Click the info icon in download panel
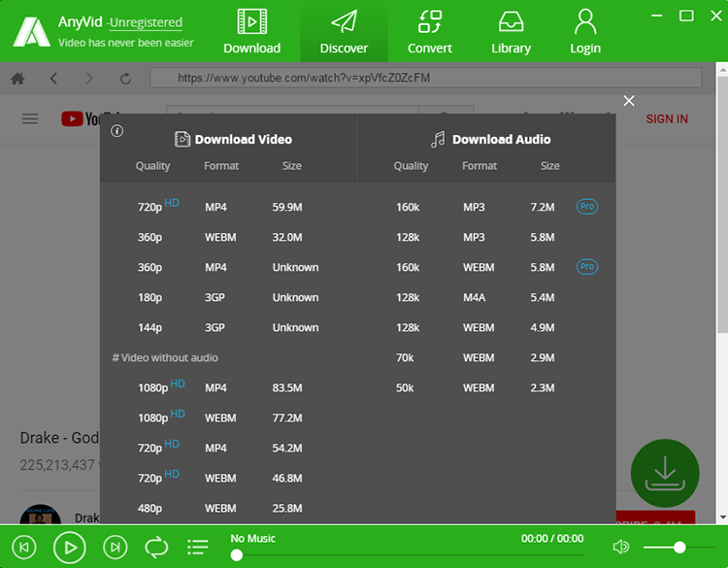 coord(117,131)
